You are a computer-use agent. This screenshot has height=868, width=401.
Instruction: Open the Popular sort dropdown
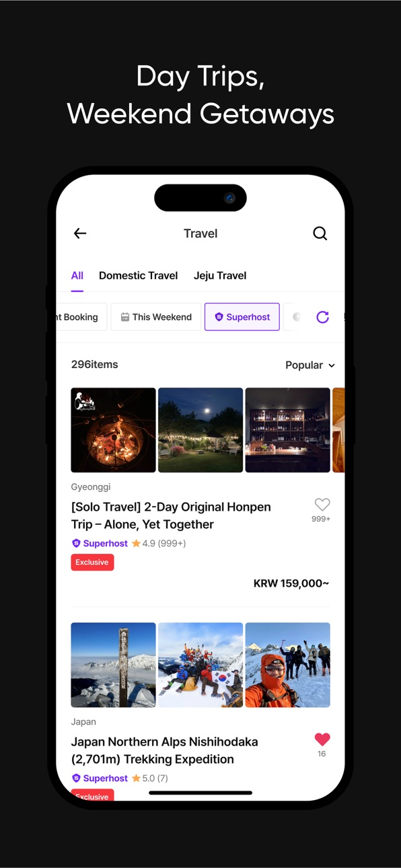pyautogui.click(x=310, y=365)
